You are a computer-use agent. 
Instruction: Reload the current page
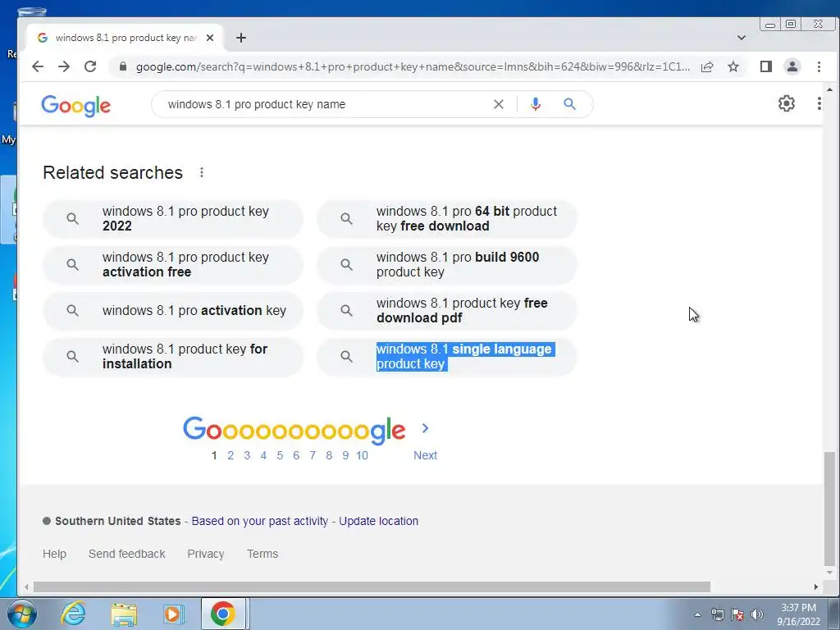click(x=90, y=66)
